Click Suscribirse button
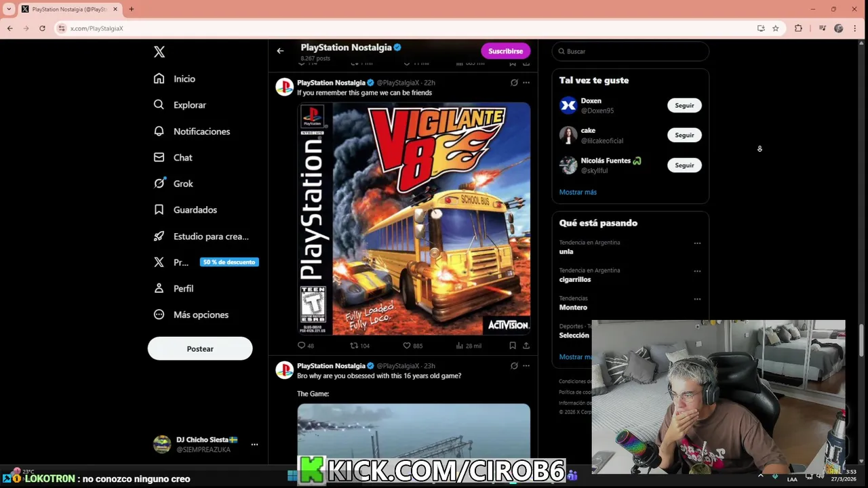 point(505,51)
